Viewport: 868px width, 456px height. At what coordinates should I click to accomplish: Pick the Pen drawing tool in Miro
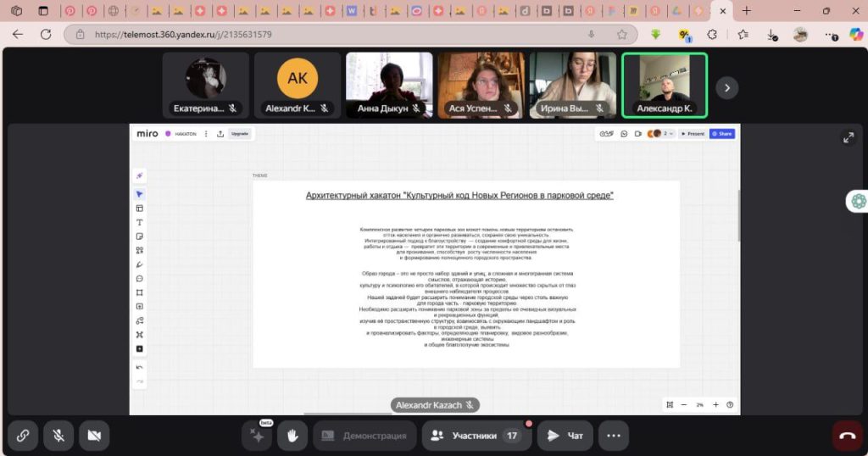(x=140, y=264)
